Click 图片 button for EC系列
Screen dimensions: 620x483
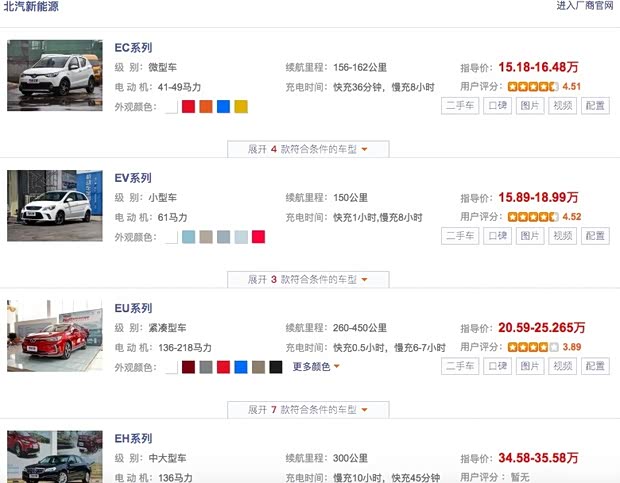[x=530, y=106]
